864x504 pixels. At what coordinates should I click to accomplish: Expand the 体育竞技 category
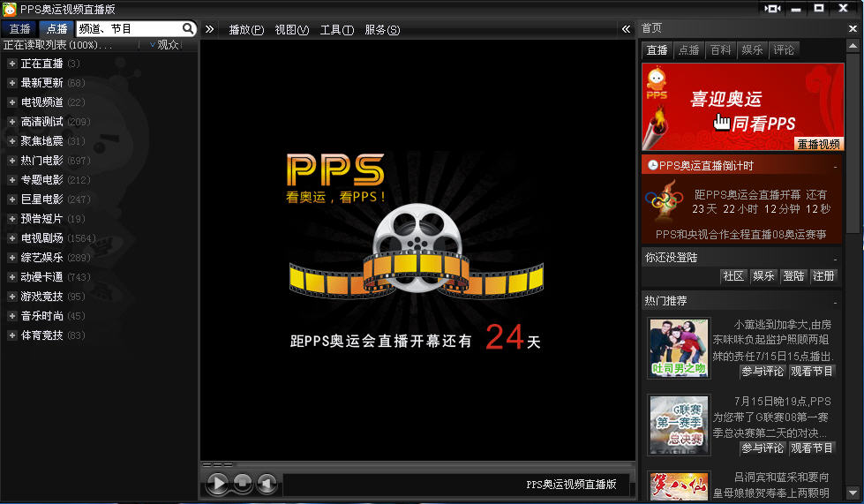click(12, 335)
